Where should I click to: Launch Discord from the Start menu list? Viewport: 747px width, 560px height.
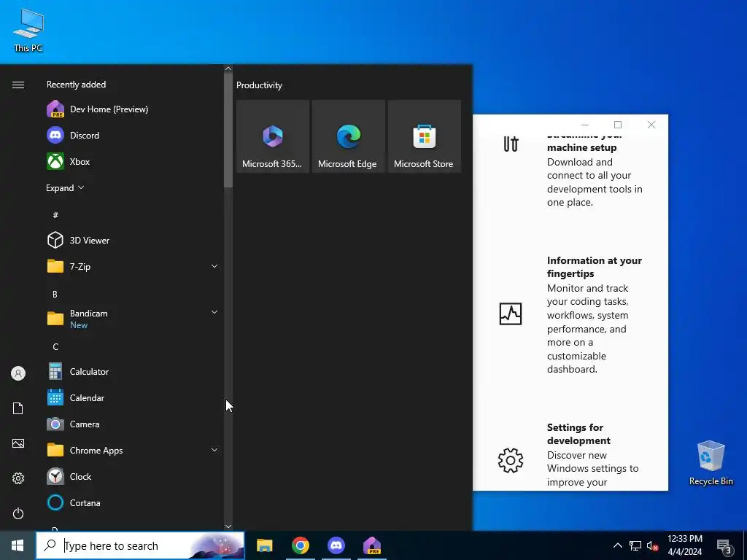(134, 135)
